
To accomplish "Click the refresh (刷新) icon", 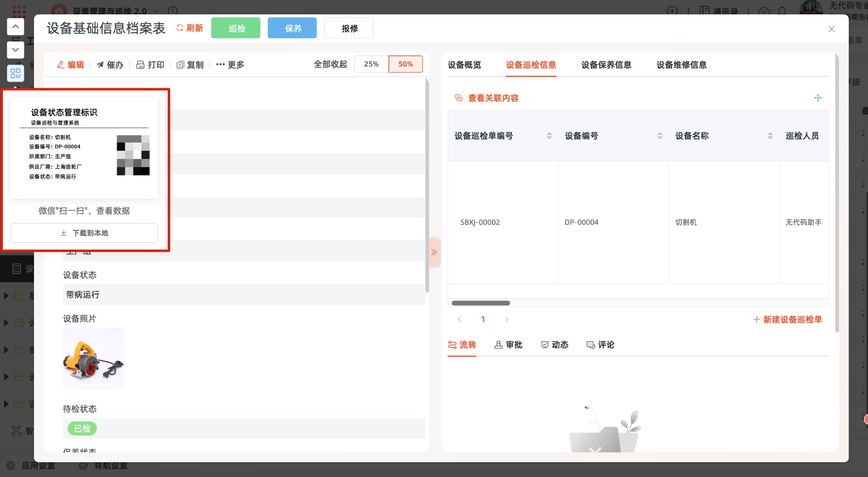I will (x=180, y=28).
